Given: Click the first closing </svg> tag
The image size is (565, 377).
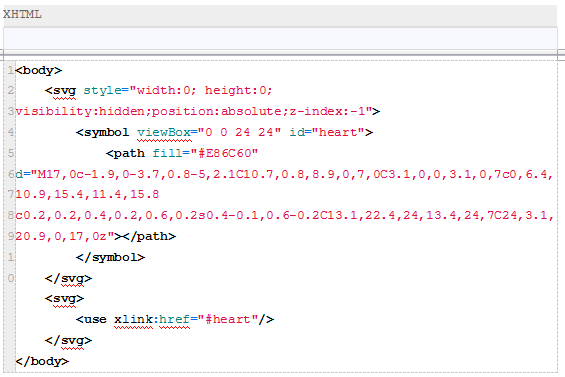Looking at the screenshot, I should [68, 279].
